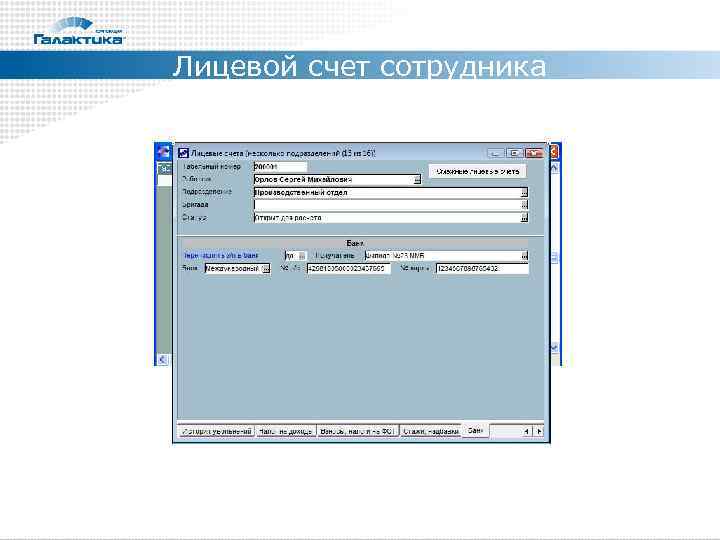Switch to the Налог на доходы tab
The height and width of the screenshot is (540, 720).
[285, 431]
